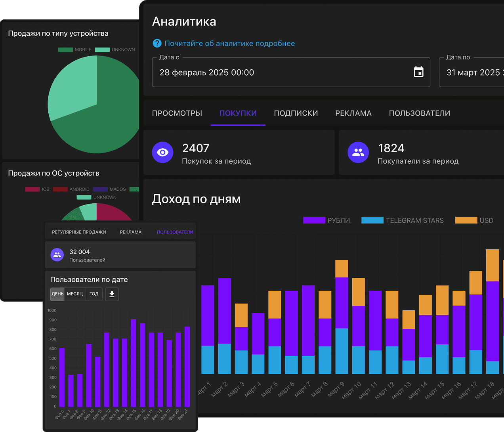Toggle РУБЛИ series in revenue legend
Image resolution: width=504 pixels, height=432 pixels.
coord(326,220)
